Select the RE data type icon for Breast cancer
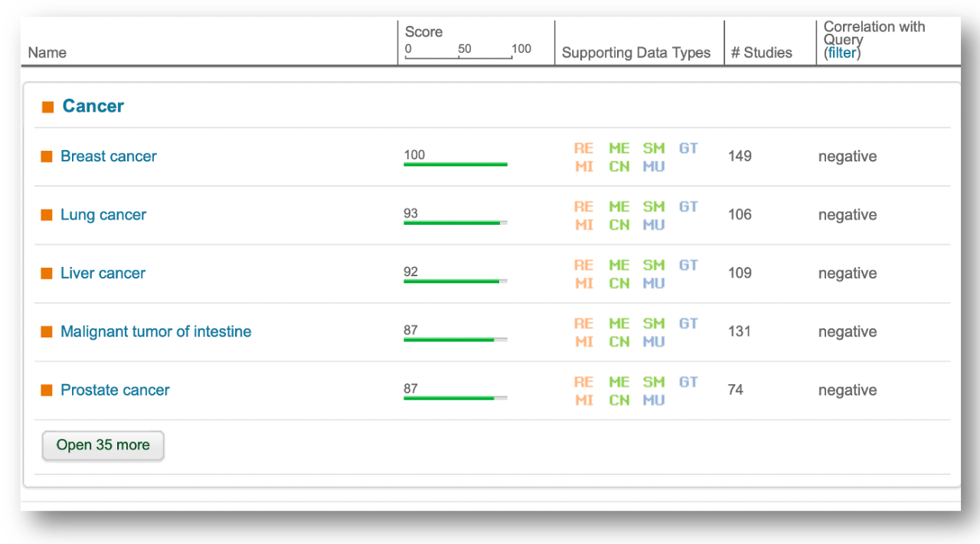980x544 pixels. (584, 148)
